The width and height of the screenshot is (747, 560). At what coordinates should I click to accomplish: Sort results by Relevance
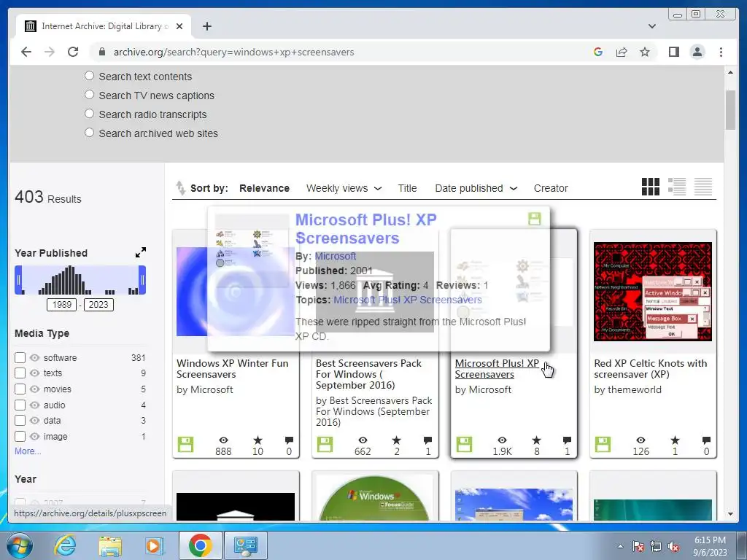point(264,188)
